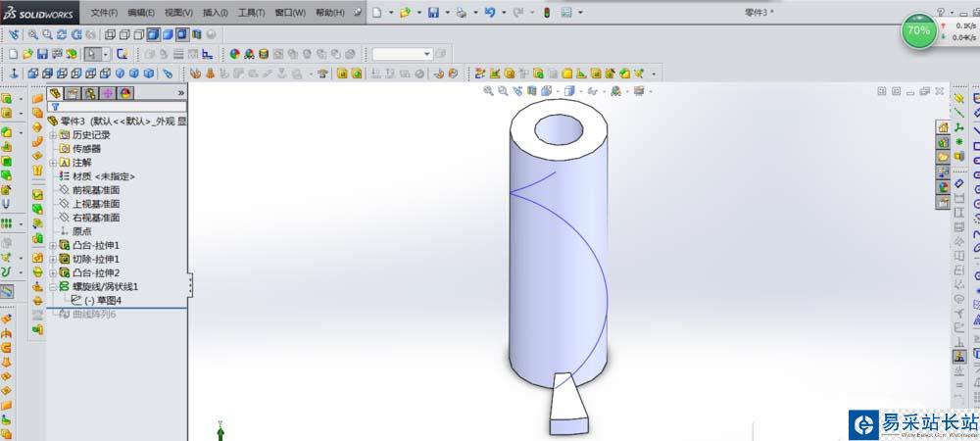Click the Save icon in the title bar
The height and width of the screenshot is (441, 980).
tap(433, 12)
